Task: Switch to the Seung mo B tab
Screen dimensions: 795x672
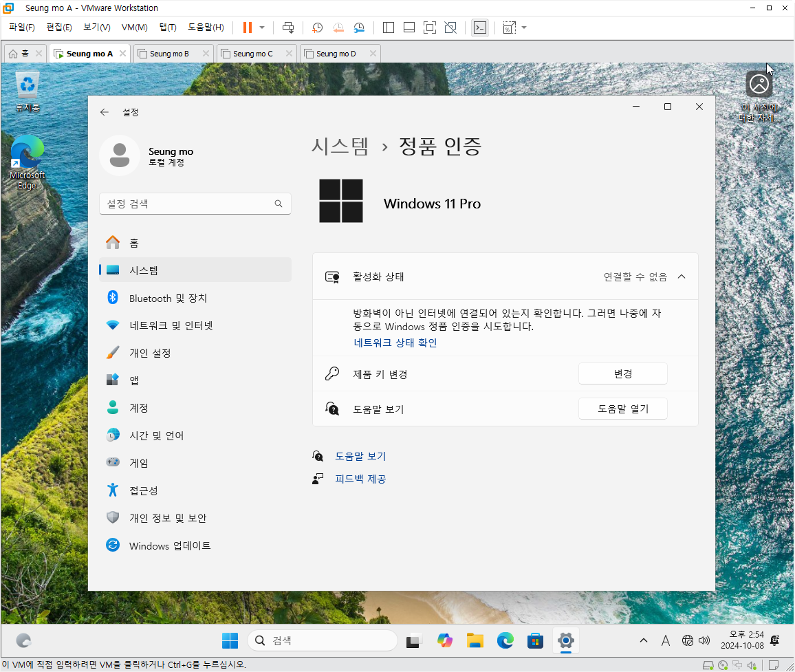Action: click(169, 54)
